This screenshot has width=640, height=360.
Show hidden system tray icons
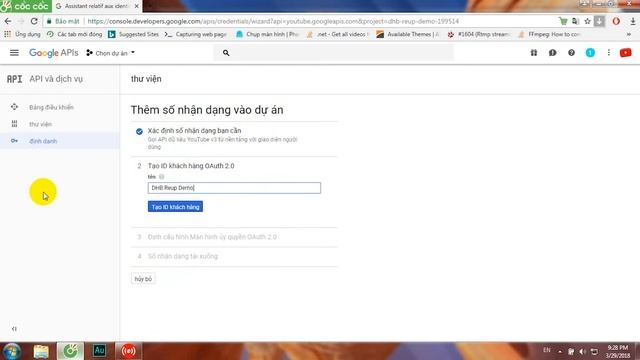pyautogui.click(x=560, y=351)
